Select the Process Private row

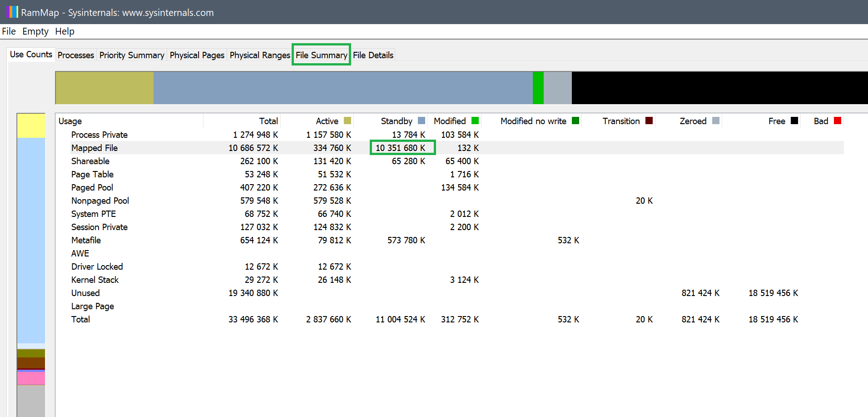point(450,135)
